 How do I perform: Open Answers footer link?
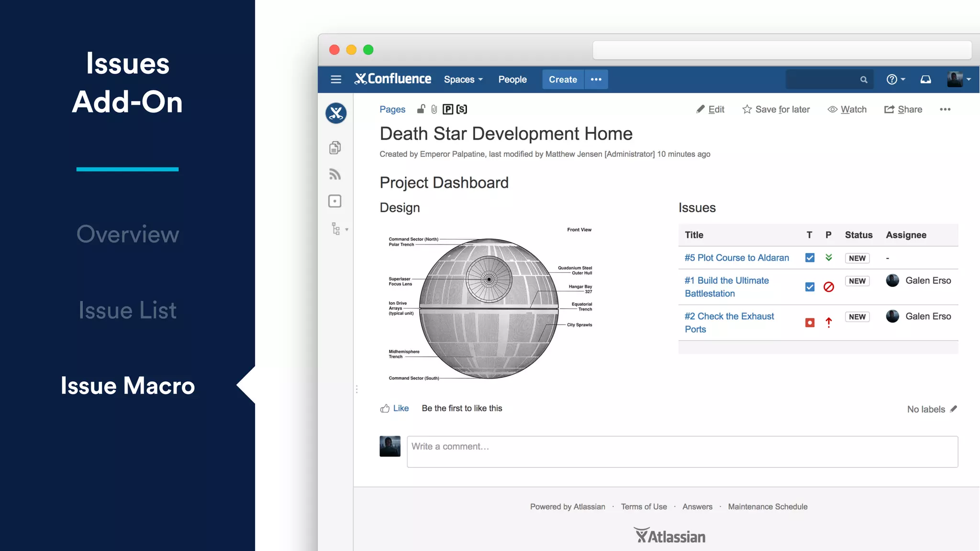tap(697, 507)
